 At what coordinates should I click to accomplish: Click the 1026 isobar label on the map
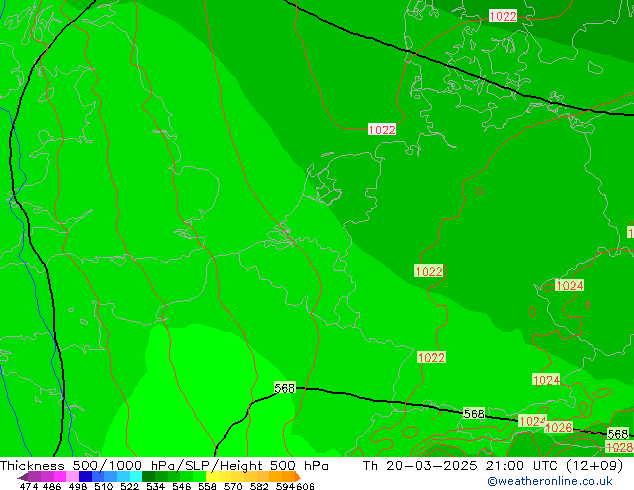click(x=559, y=428)
